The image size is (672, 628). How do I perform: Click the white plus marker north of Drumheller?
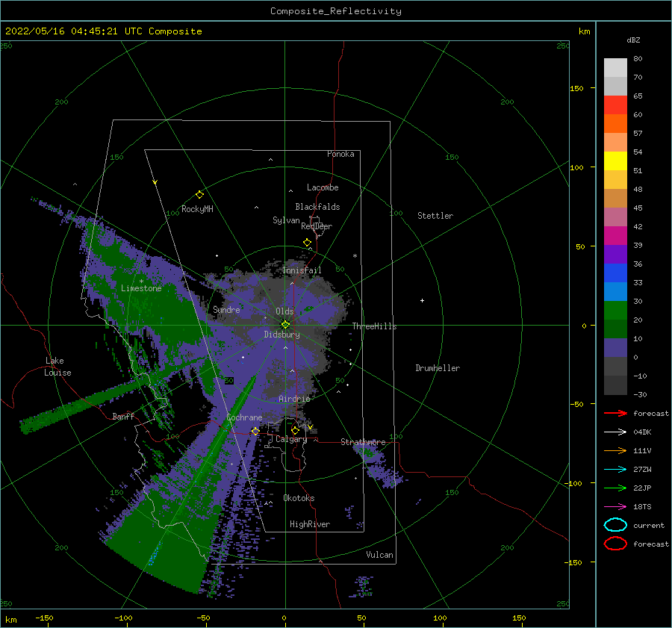(x=422, y=300)
